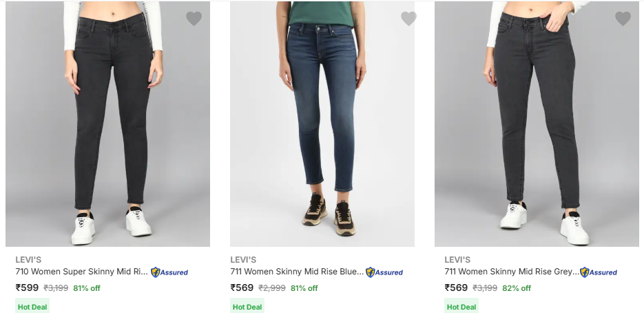Wishlist the 710 Super Skinny jeans via its heart

194,19
